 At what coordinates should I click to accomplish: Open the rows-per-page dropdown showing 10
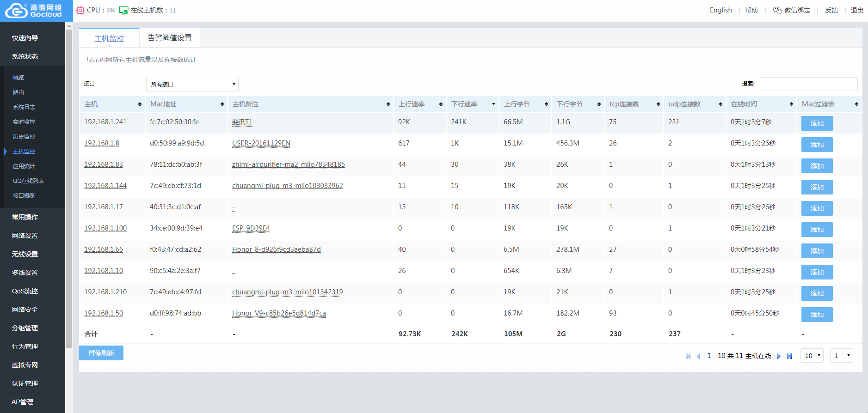(x=812, y=356)
